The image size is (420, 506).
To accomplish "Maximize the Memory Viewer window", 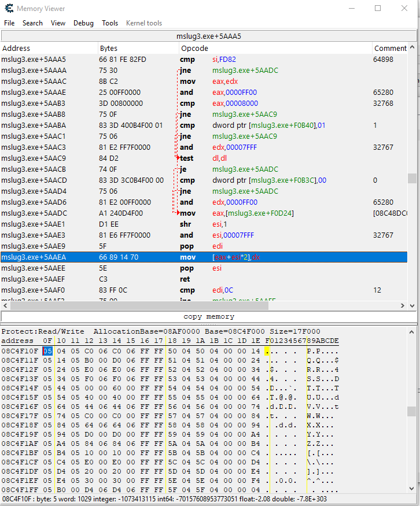I will pyautogui.click(x=378, y=9).
